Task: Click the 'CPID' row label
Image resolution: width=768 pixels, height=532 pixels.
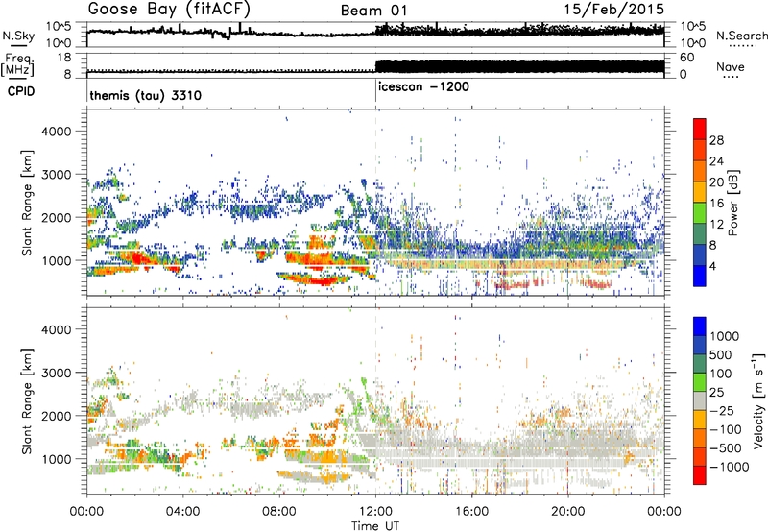Action: click(x=21, y=91)
